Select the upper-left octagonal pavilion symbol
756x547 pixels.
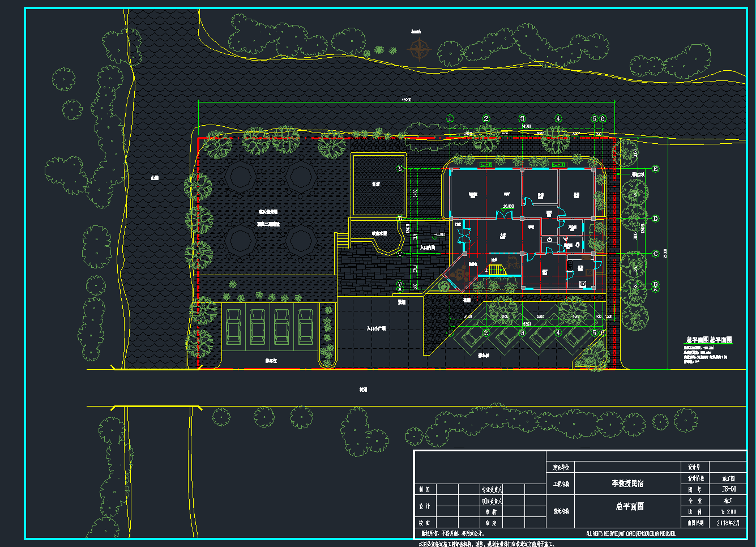[x=241, y=177]
